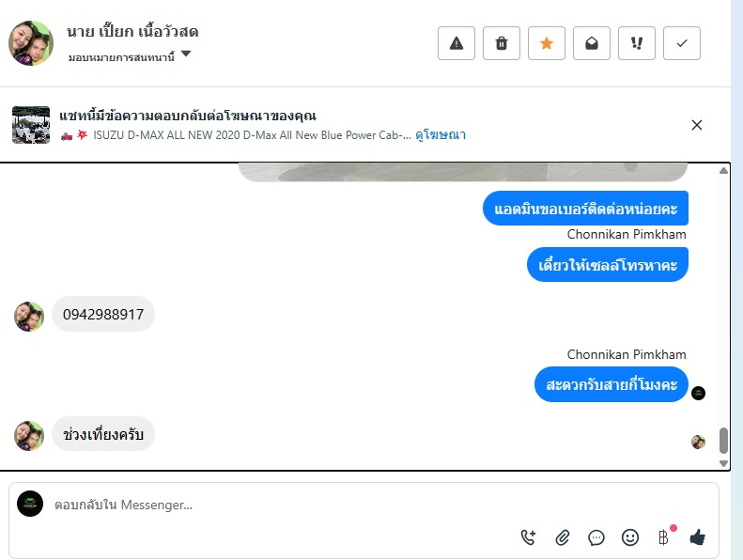Viewport: 743px width, 560px height.
Task: Open the มอบหมายการสนทนานี้ assignment menu
Action: point(121,57)
